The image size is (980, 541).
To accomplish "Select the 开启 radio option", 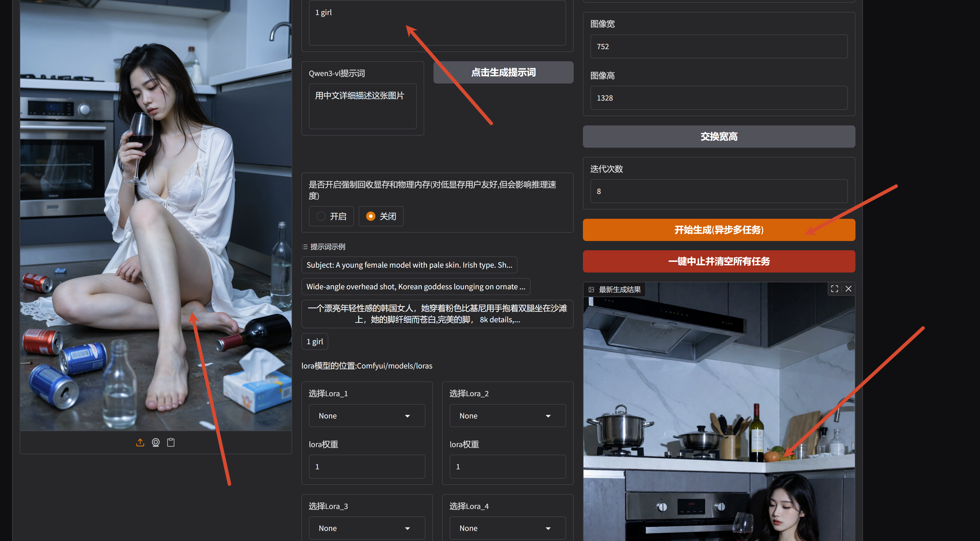I will (331, 216).
